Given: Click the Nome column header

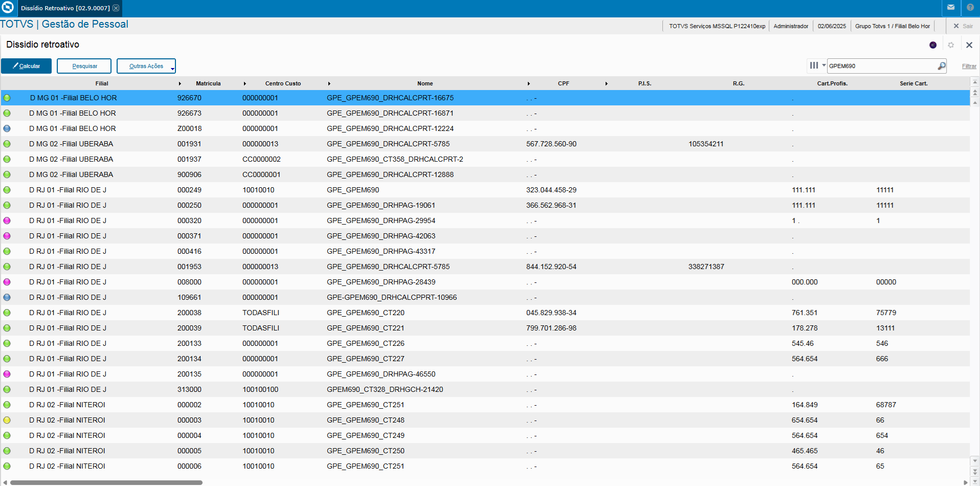Looking at the screenshot, I should point(425,83).
